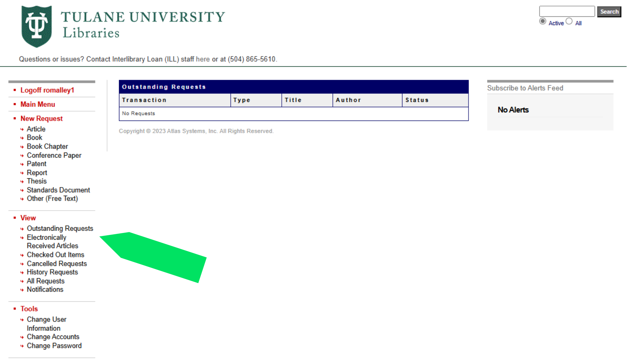The image size is (644, 362).
Task: Request a Book Chapter
Action: (x=47, y=146)
